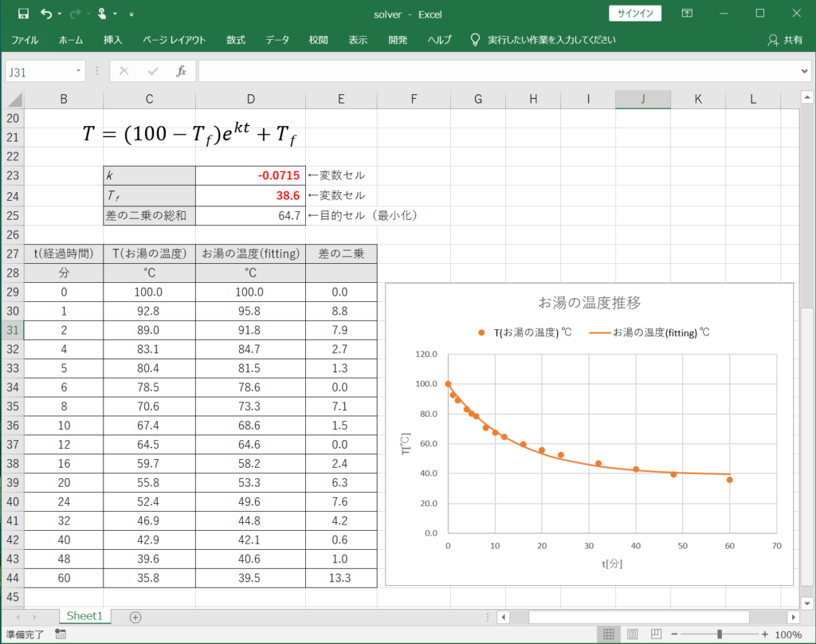This screenshot has width=816, height=644.
Task: Click the 共有 share button
Action: pos(785,40)
